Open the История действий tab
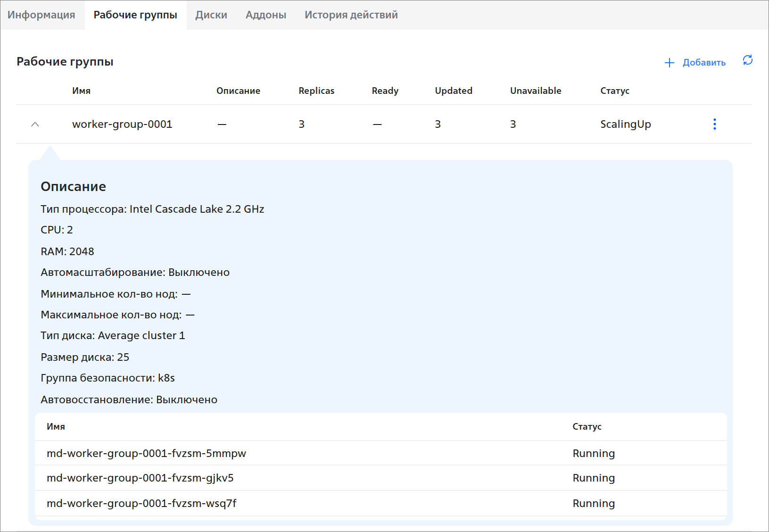Screen dimensions: 769x532 (x=351, y=15)
